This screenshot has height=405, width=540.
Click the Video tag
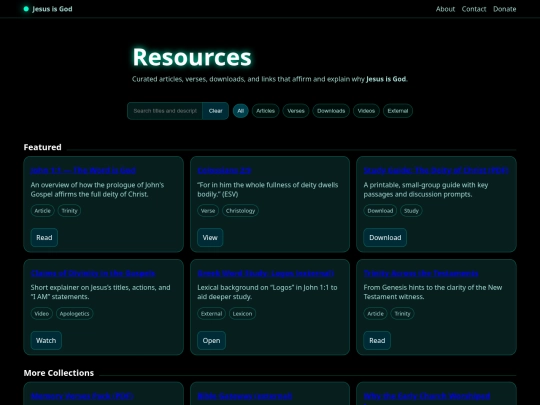tap(42, 314)
